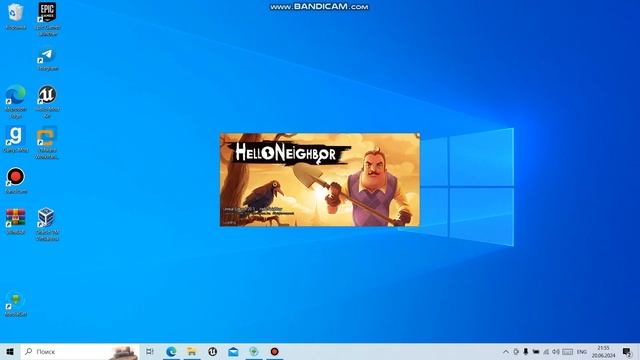The width and height of the screenshot is (640, 360).
Task: Click the Hello Neighbor splash screen
Action: (320, 180)
